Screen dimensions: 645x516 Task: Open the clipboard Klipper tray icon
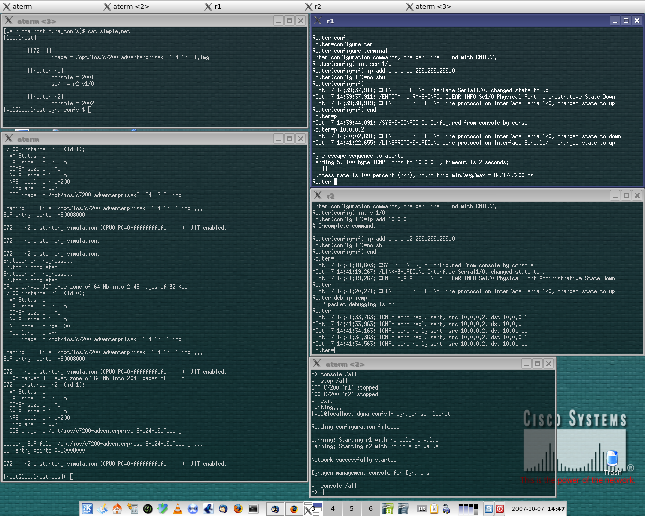click(x=434, y=509)
